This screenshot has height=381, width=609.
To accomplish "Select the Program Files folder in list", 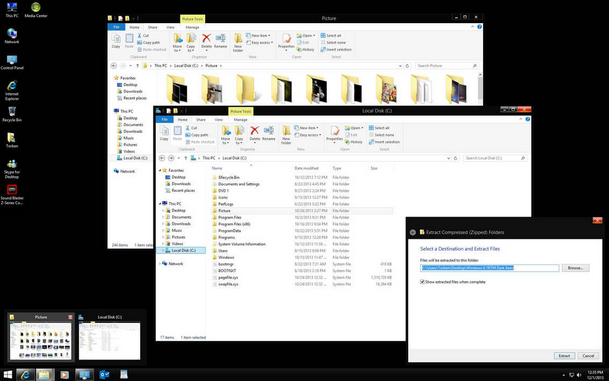I will pos(230,217).
